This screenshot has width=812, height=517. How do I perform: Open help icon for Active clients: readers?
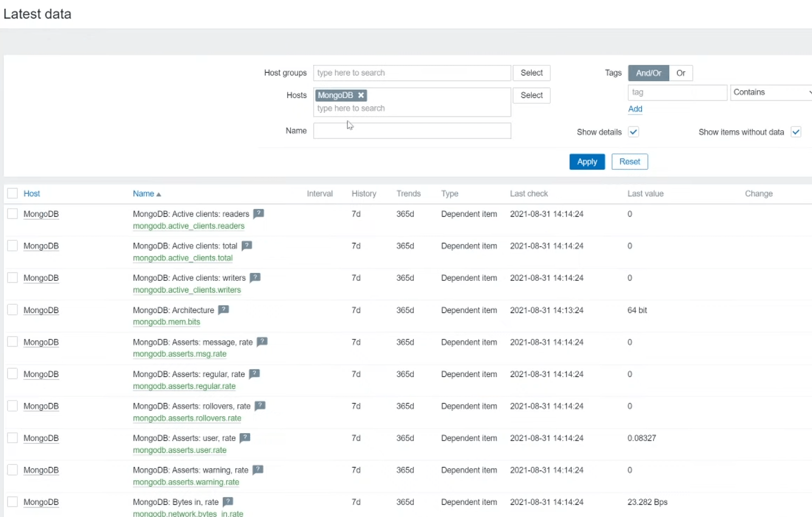pos(259,213)
